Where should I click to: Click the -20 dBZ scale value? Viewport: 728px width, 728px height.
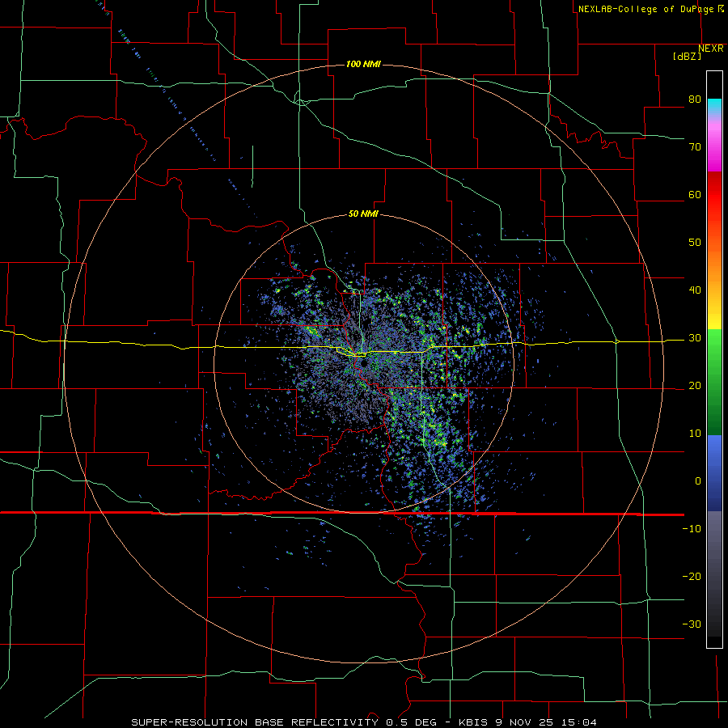click(x=692, y=577)
